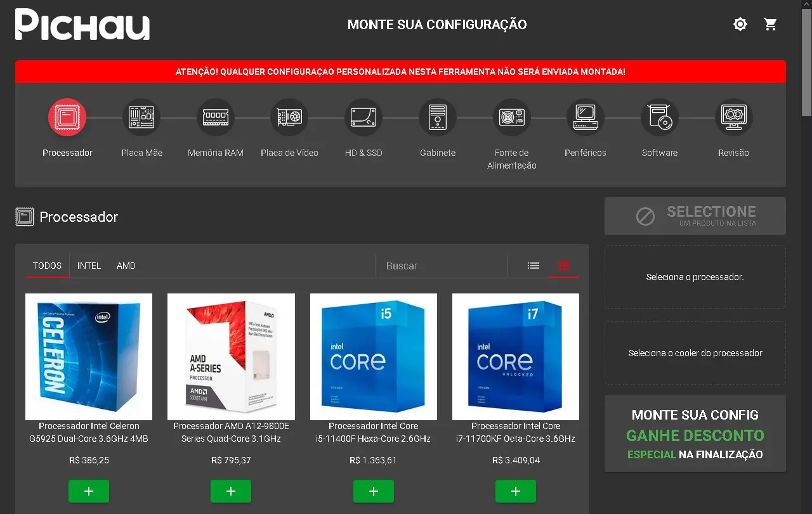Go to the Memória RAM step icon

pyautogui.click(x=216, y=117)
